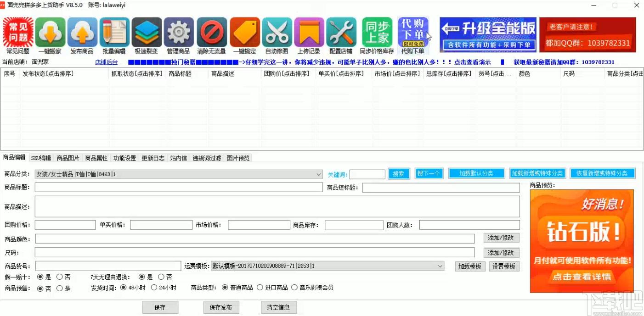This screenshot has height=316, width=644.
Task: Click 恢复新增或特殊分类 button
Action: 603,173
